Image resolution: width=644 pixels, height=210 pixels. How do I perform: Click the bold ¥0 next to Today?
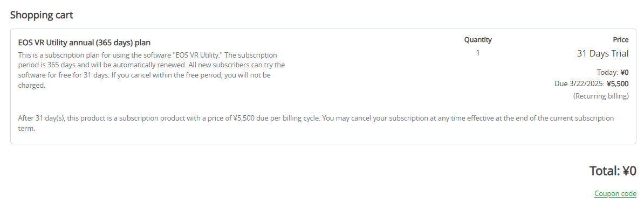[624, 73]
